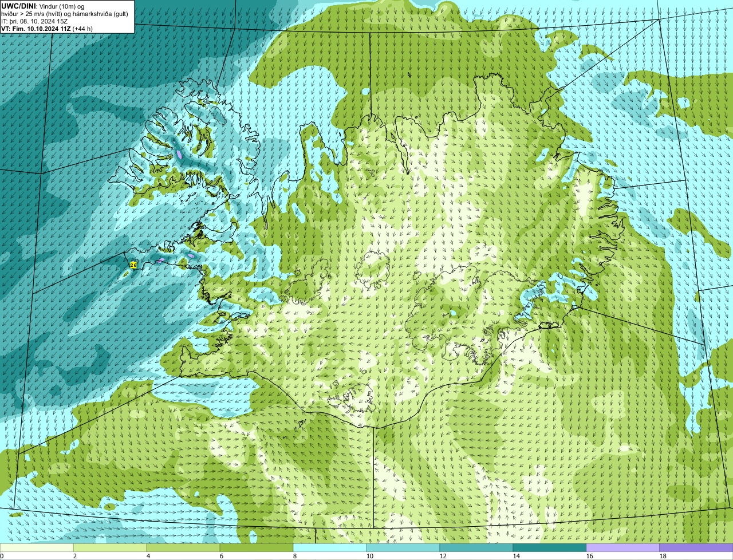Click the 'UWC/DINI: Vindur (10m) og' title line
Image resolution: width=733 pixels, height=560 pixels.
[x=42, y=6]
